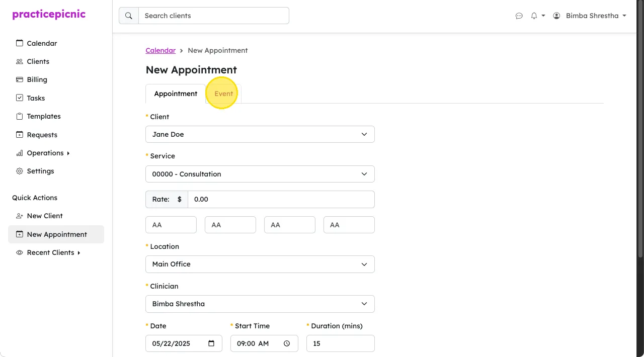
Task: Click the "Quick Actions" heading text
Action: pyautogui.click(x=35, y=198)
